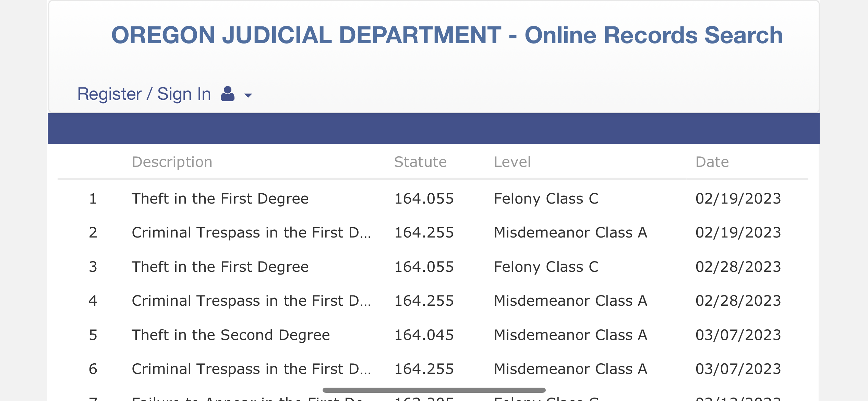The image size is (868, 401).
Task: Click statute 164.255 in row 2
Action: point(424,232)
